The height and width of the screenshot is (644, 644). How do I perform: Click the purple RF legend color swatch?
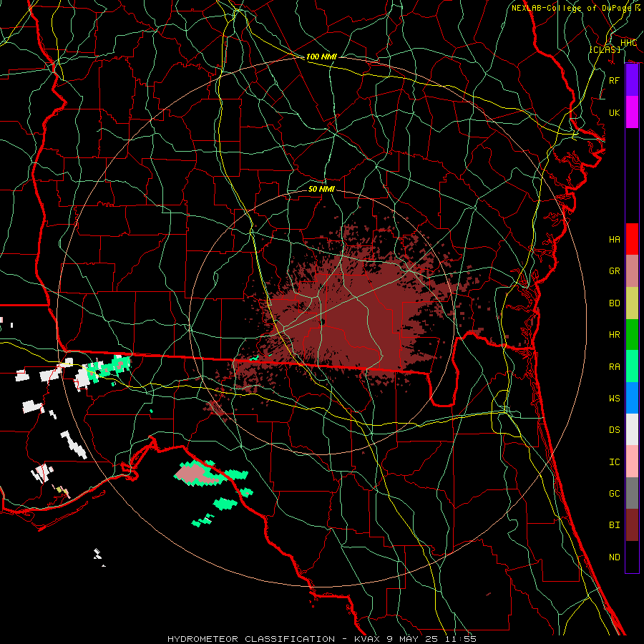pos(632,80)
